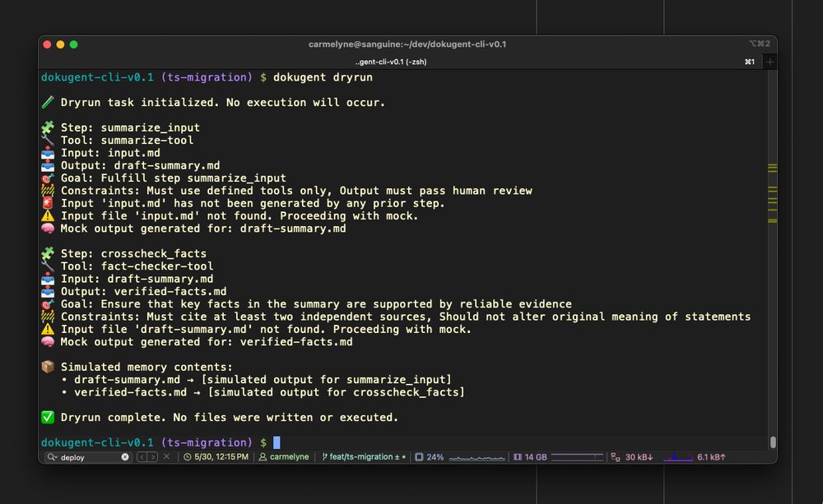Click the CPU usage sparkline graph
Screen dimensions: 823x504
pyautogui.click(x=477, y=457)
